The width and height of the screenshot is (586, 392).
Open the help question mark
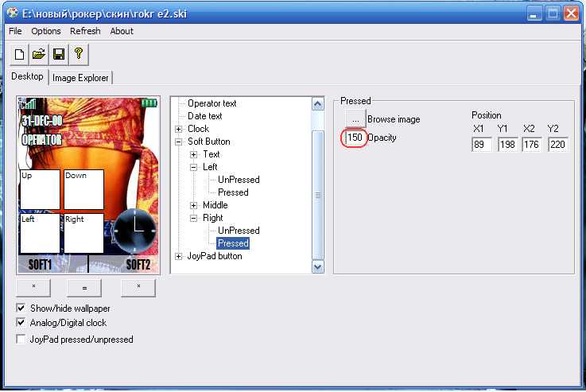[79, 55]
